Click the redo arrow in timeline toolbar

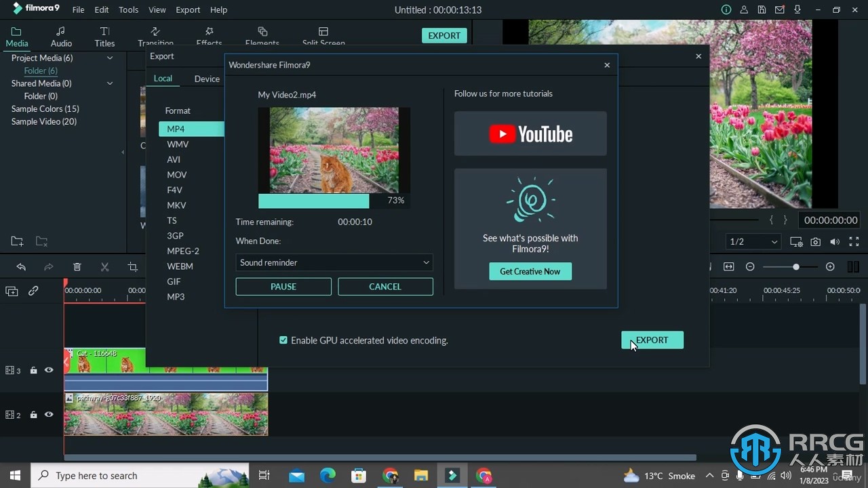(x=49, y=267)
